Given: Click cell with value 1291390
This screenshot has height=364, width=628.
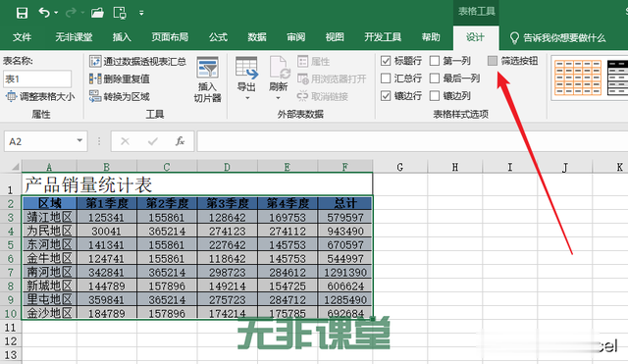Looking at the screenshot, I should [345, 273].
